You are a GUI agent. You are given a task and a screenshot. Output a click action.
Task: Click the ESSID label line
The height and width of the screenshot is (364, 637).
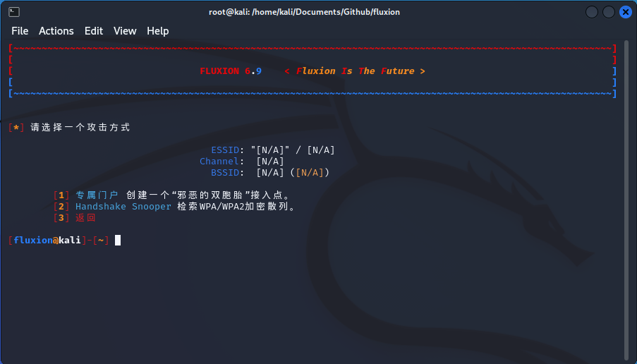273,150
